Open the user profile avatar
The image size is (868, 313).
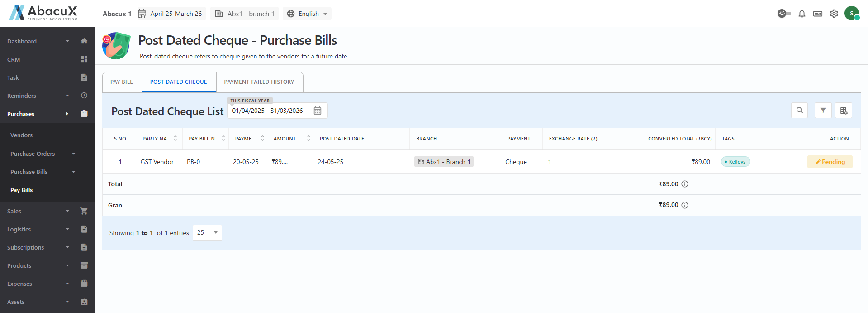point(852,14)
